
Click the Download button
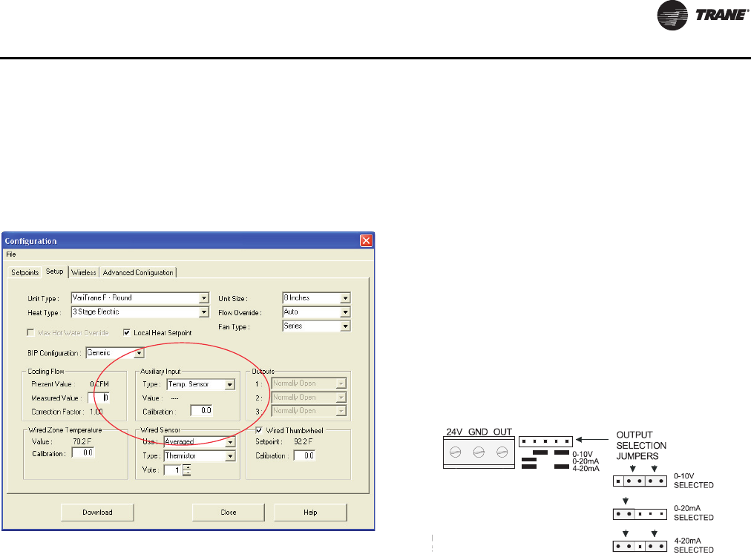tap(97, 512)
